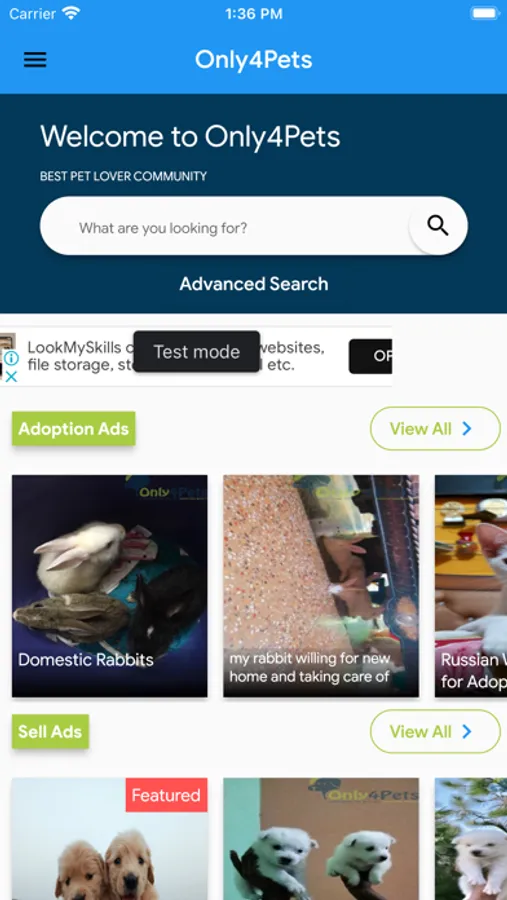
Task: Open the rabbit willing for new home listing
Action: 321,586
